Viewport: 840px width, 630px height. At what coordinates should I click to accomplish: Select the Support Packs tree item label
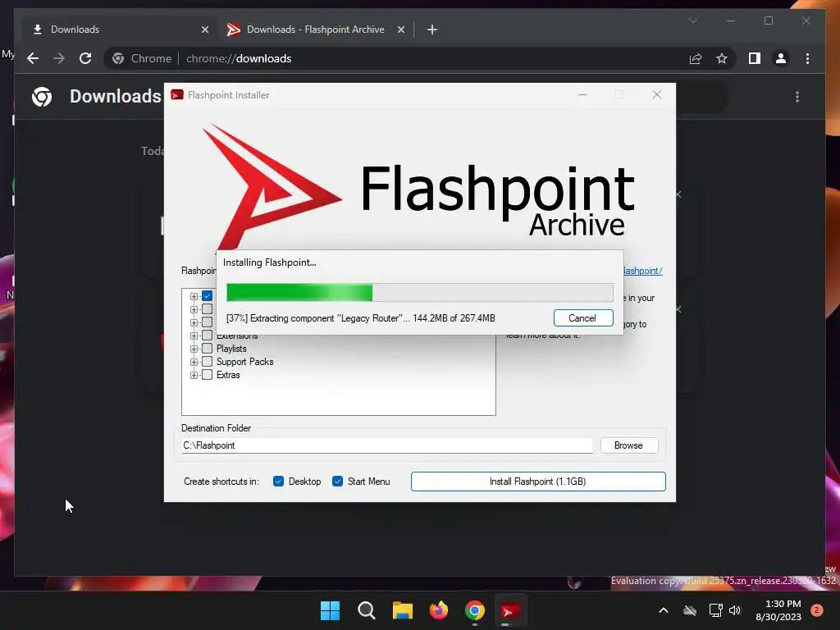point(244,362)
